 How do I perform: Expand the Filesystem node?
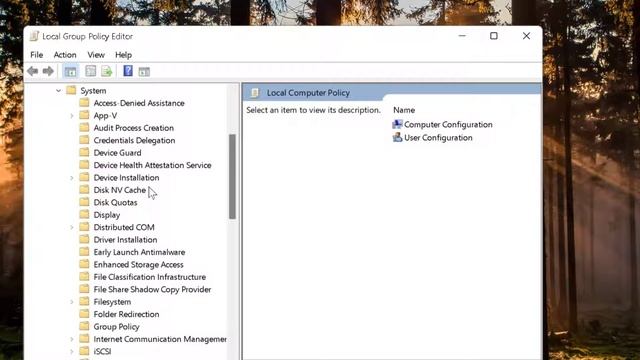[x=71, y=302]
